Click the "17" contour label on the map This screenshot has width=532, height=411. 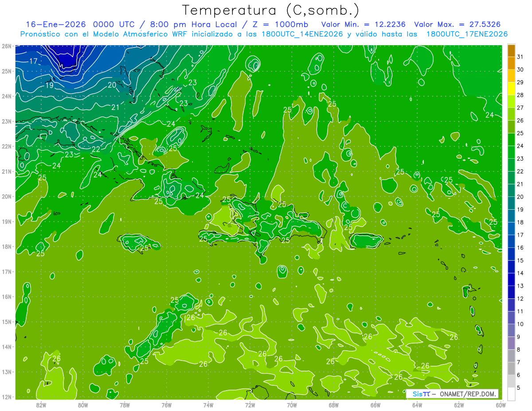pyautogui.click(x=34, y=61)
